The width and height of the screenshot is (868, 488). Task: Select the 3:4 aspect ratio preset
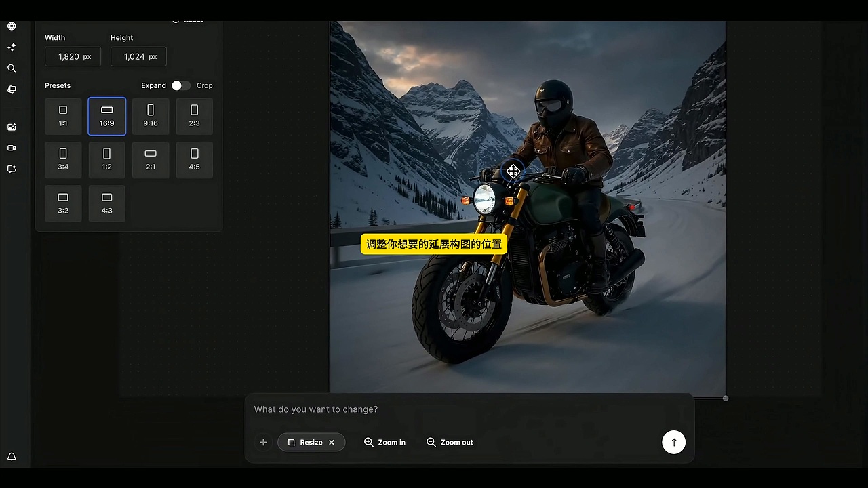[x=63, y=160]
